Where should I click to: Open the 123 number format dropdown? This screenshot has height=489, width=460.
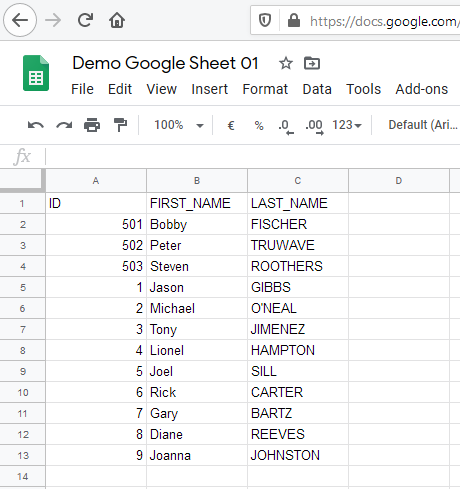click(x=347, y=125)
